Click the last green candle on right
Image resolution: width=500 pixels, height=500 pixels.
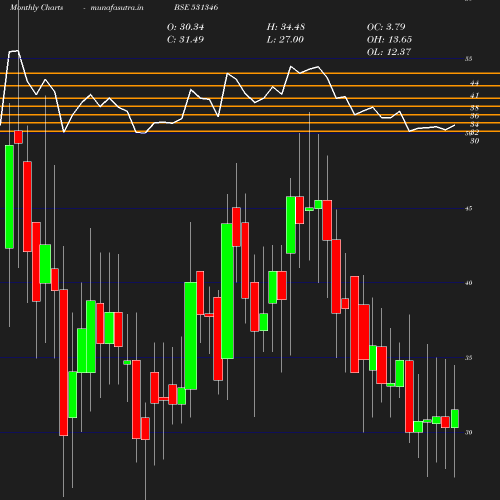click(455, 418)
